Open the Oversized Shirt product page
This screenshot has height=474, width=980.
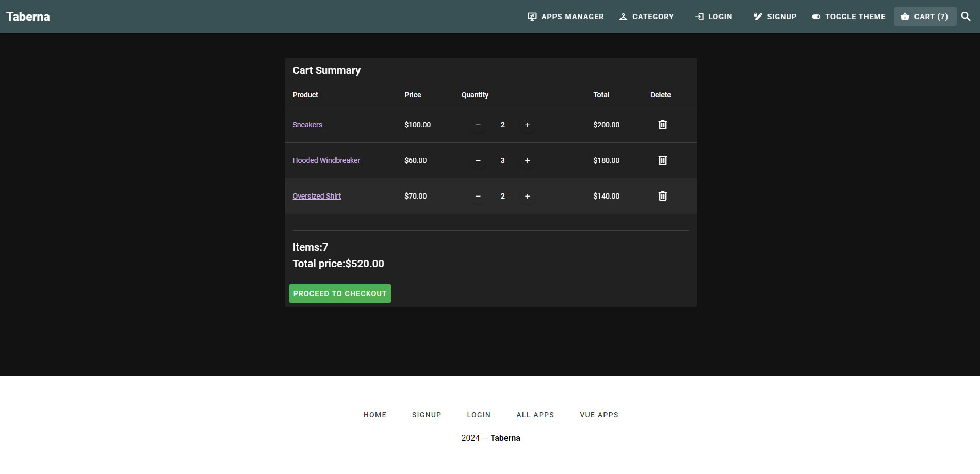[x=317, y=196]
